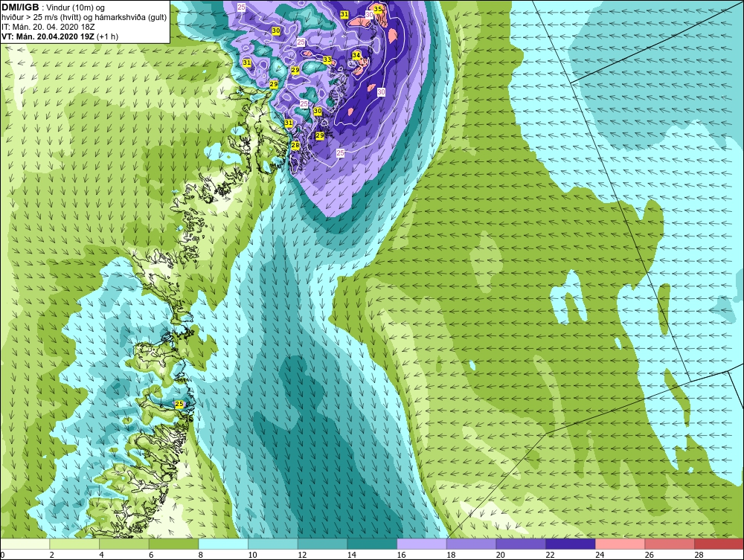Pick the 8–10 m/s legend color swatch

(223, 544)
